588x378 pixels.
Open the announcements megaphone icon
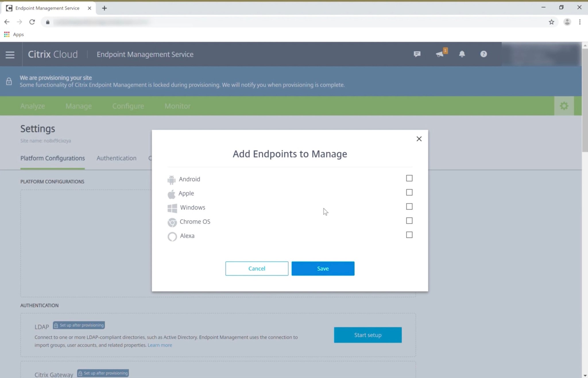440,54
